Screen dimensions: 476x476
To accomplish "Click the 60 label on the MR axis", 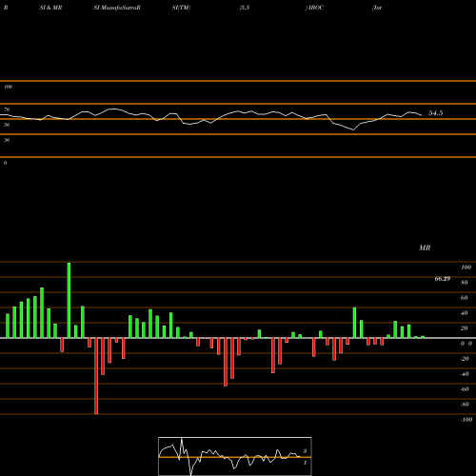I will tap(465, 298).
